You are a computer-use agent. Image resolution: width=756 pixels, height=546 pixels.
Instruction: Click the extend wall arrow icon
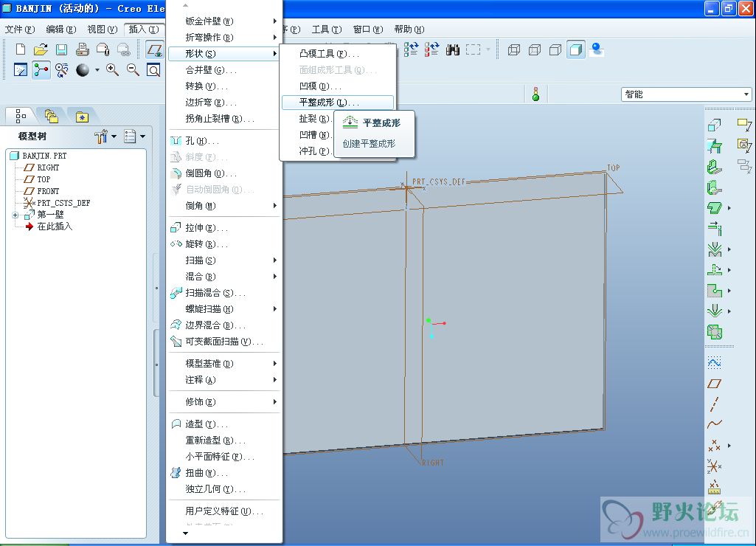714,228
